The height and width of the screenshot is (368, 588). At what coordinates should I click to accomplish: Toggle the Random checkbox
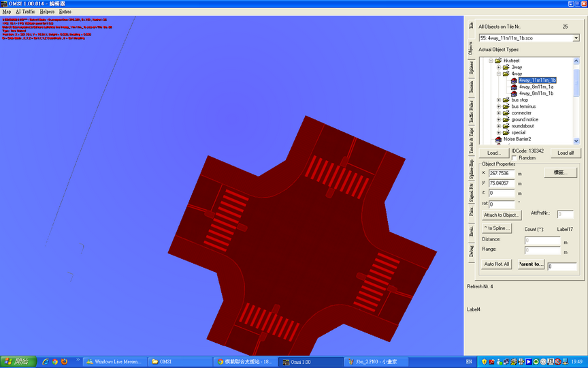[514, 158]
